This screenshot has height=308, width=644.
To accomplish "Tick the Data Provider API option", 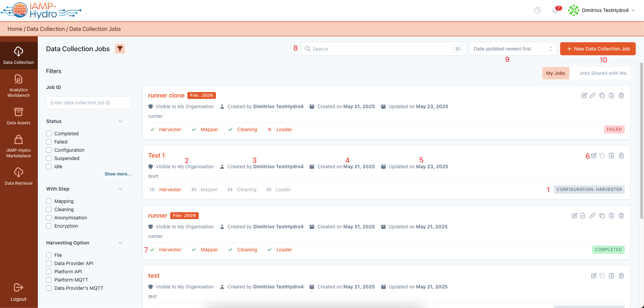I will click(x=49, y=263).
